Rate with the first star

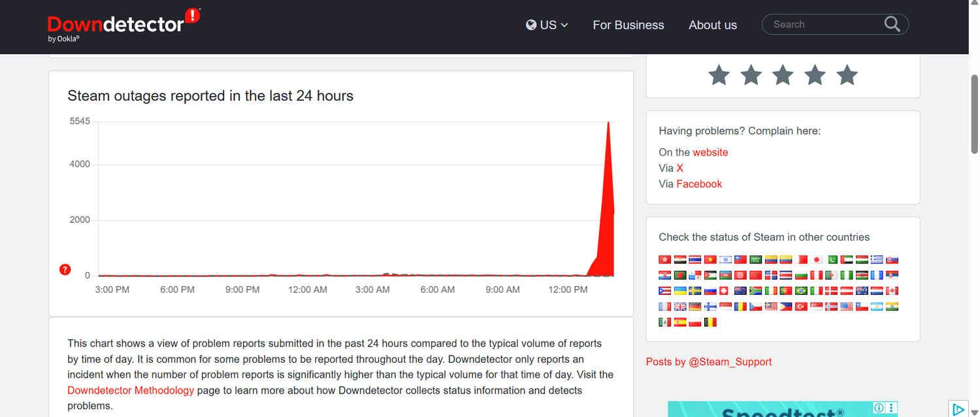pos(719,75)
